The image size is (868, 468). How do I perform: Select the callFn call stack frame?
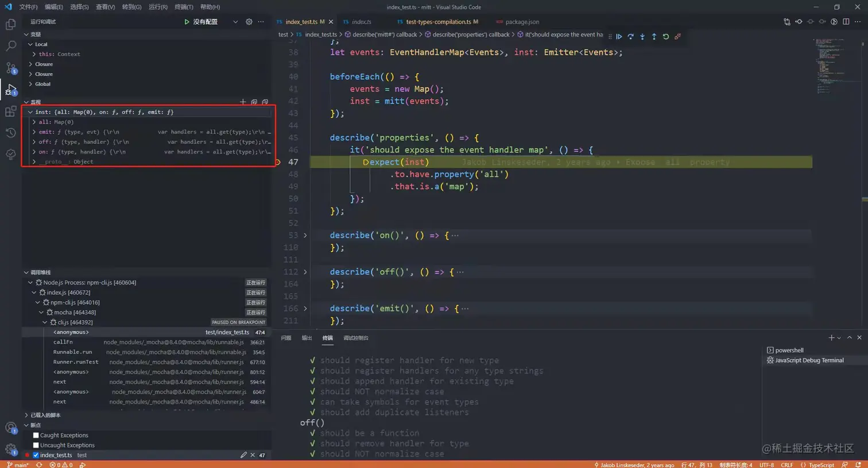63,342
